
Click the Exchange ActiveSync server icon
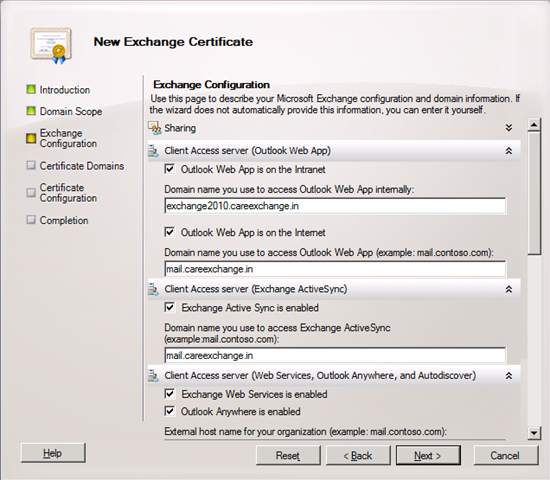pyautogui.click(x=153, y=289)
